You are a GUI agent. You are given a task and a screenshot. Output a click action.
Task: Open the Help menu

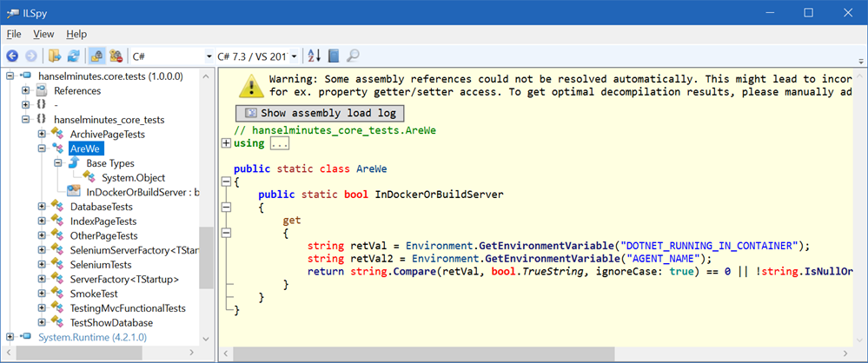pos(76,35)
